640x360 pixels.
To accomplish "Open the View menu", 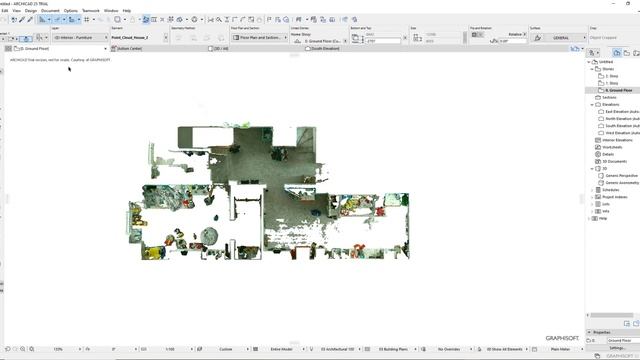I will tap(17, 11).
